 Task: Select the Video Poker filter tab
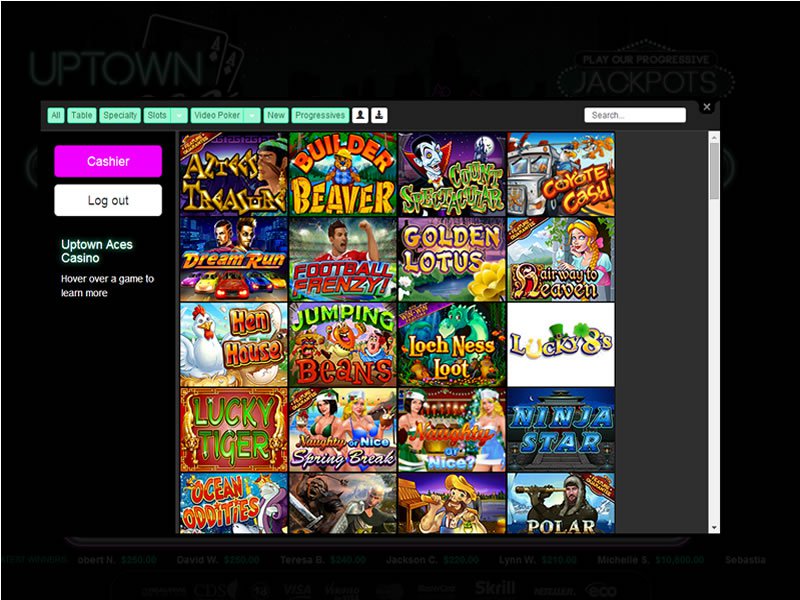click(217, 115)
